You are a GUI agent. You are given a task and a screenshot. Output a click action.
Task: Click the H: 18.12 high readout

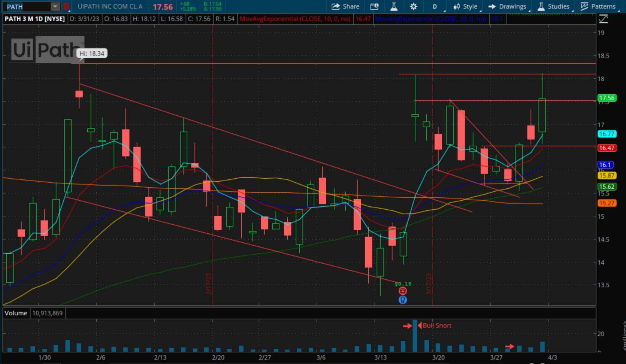[144, 19]
